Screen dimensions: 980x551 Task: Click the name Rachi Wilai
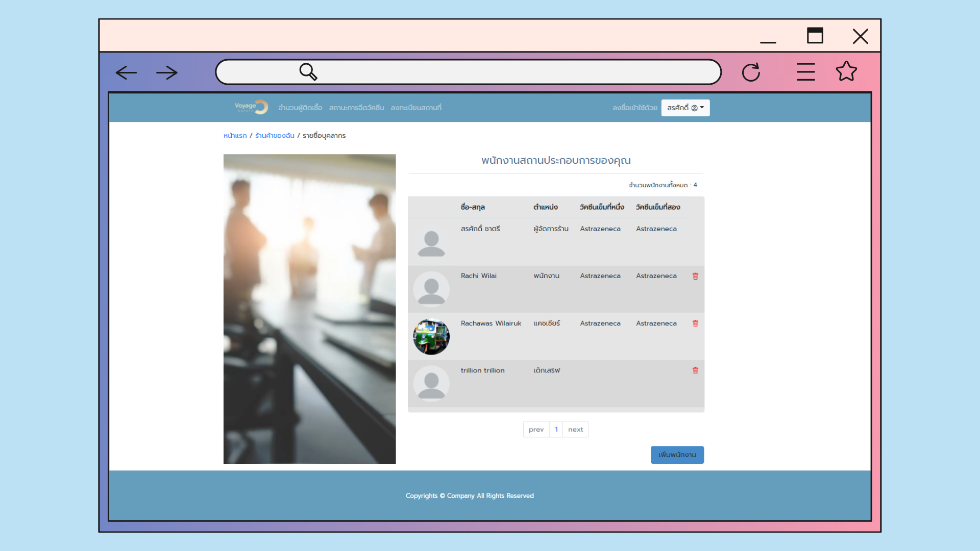click(479, 276)
